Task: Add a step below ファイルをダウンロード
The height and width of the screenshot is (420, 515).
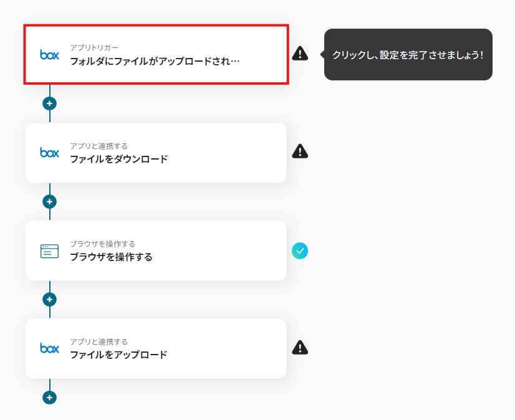Action: pos(50,201)
